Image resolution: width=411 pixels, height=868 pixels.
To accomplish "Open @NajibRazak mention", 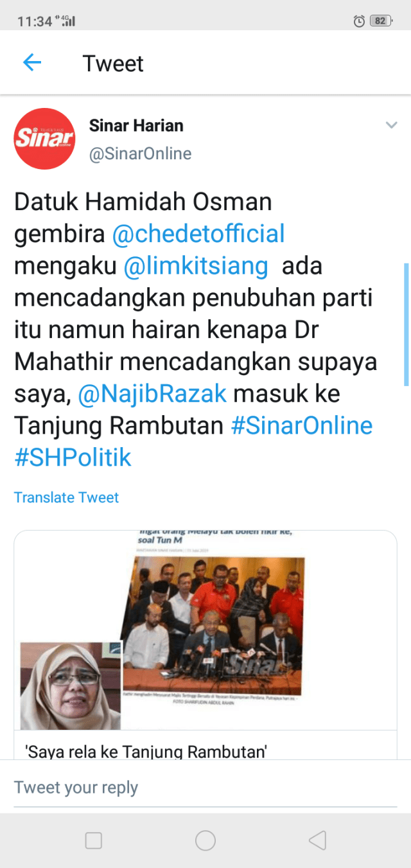I will 152,393.
